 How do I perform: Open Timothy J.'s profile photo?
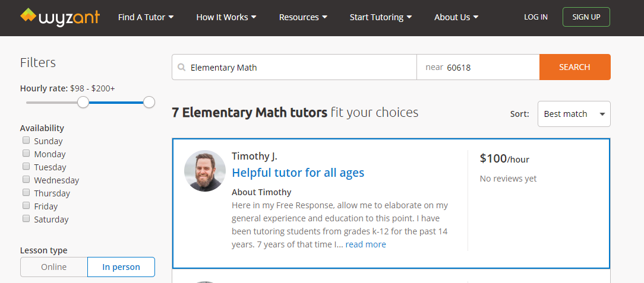pos(205,171)
